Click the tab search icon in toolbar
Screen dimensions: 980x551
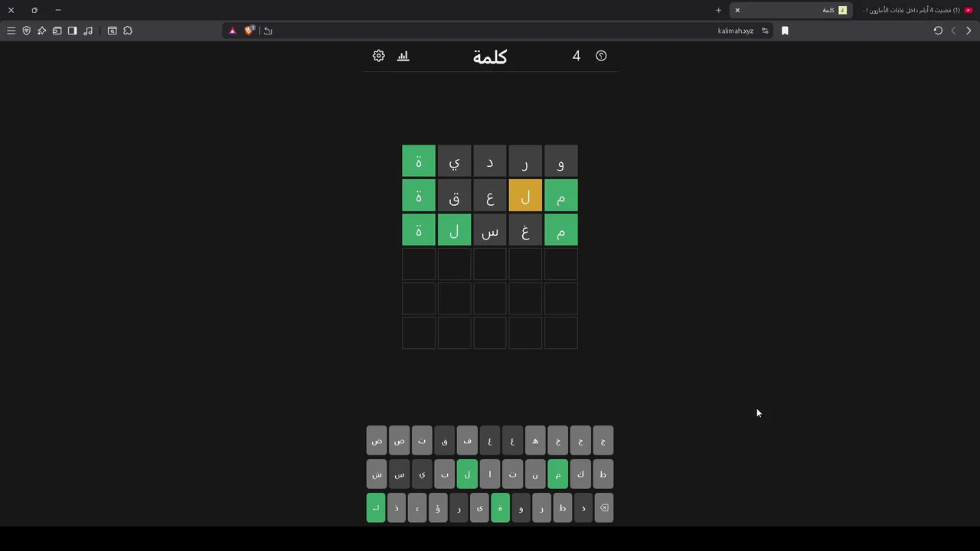click(x=113, y=31)
